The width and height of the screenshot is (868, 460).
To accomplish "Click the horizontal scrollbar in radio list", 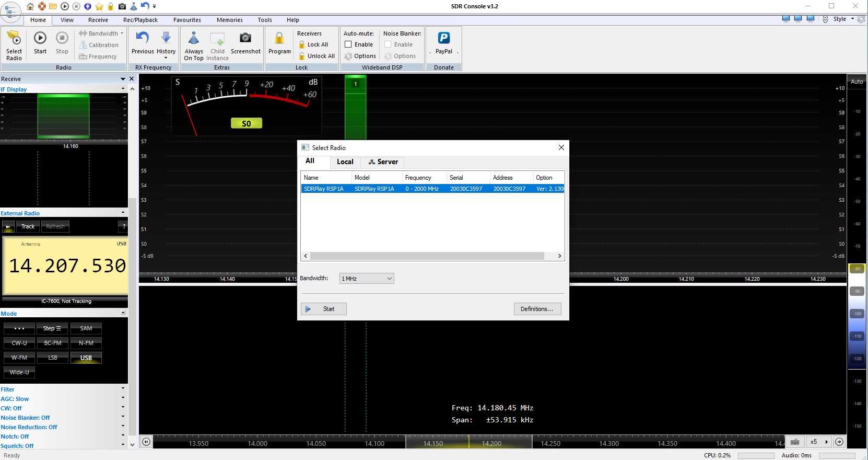I will (x=427, y=256).
